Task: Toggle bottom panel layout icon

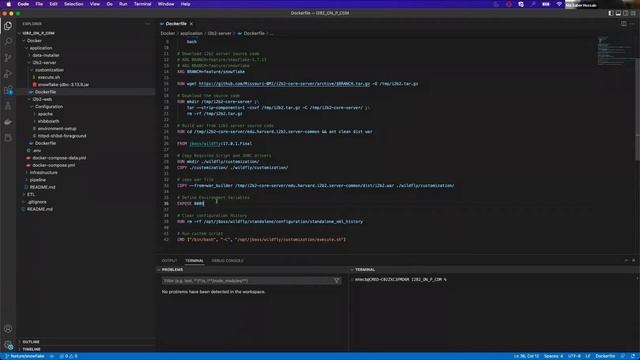Action: click(618, 13)
